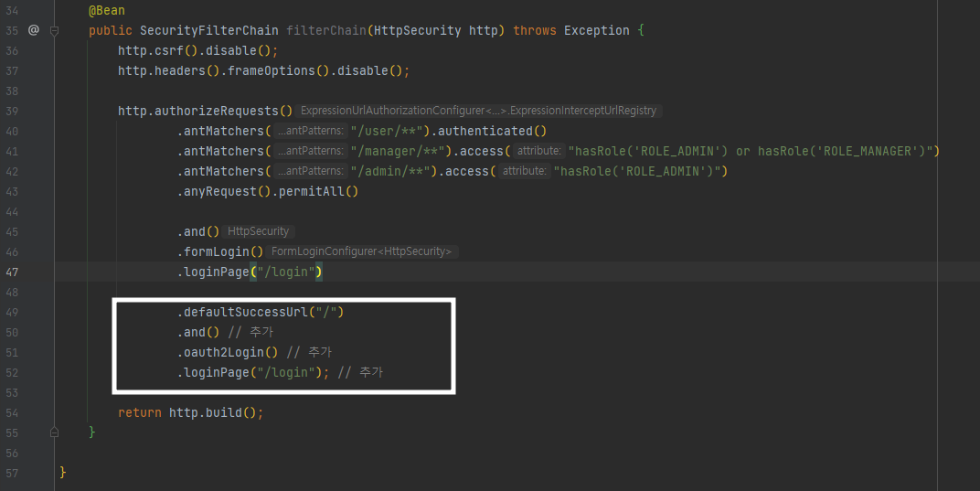Click frameOptions() on line 37
The width and height of the screenshot is (980, 491).
(278, 70)
